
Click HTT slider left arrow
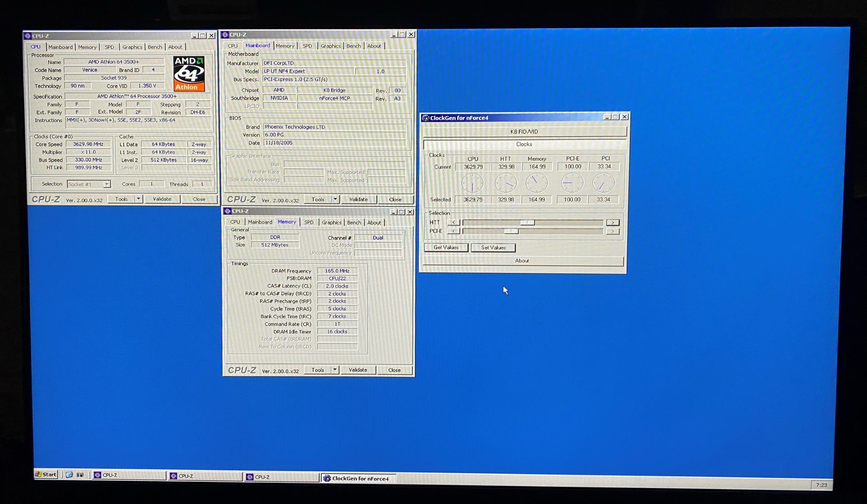click(453, 222)
